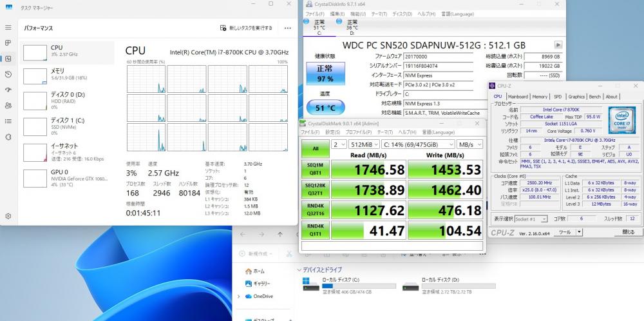Open テーマ(T) menu in CrystalDiskMark
Screen dimensions: 644x321
tap(385, 132)
